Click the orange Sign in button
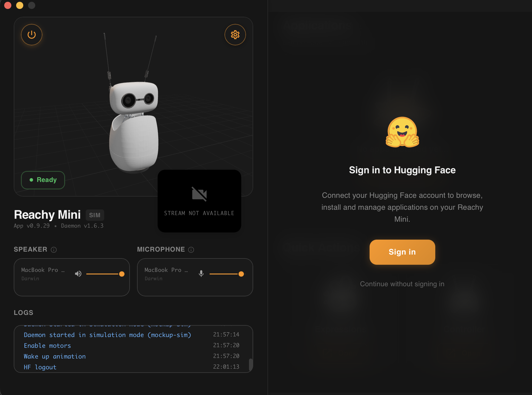This screenshot has width=532, height=395. coord(402,252)
